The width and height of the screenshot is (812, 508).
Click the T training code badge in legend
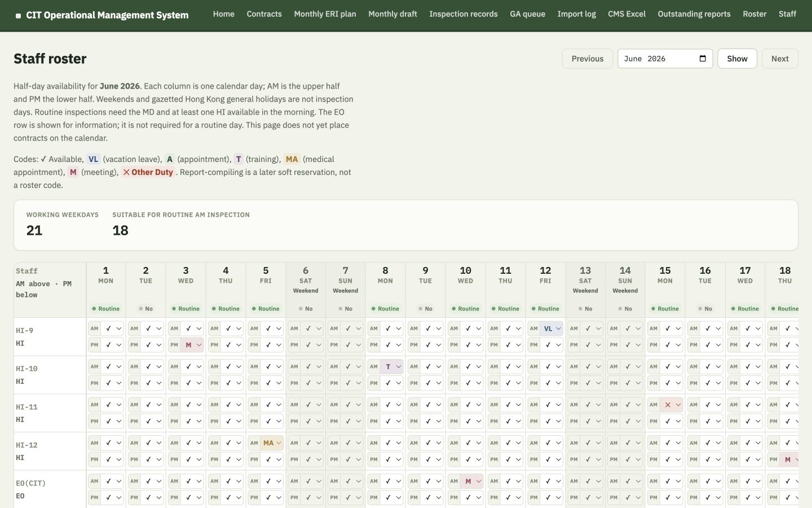click(x=239, y=159)
